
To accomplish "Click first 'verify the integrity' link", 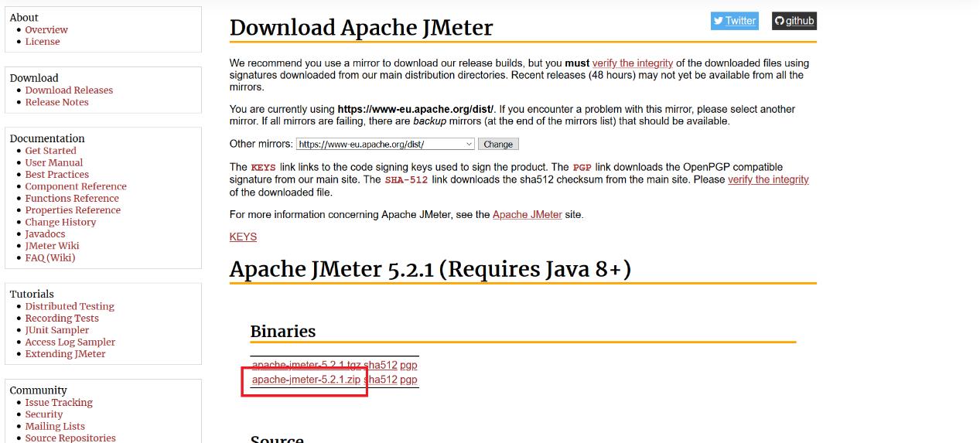I will pos(633,63).
